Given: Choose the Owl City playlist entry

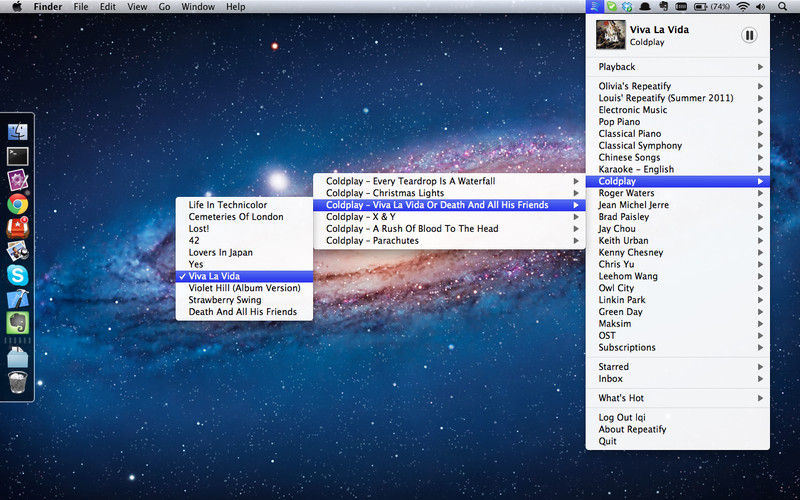Looking at the screenshot, I should [678, 288].
